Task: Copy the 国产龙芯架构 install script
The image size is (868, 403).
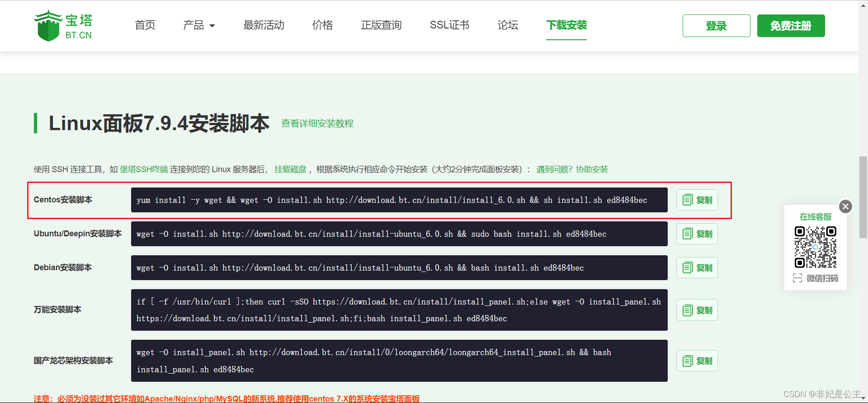Action: click(x=697, y=361)
